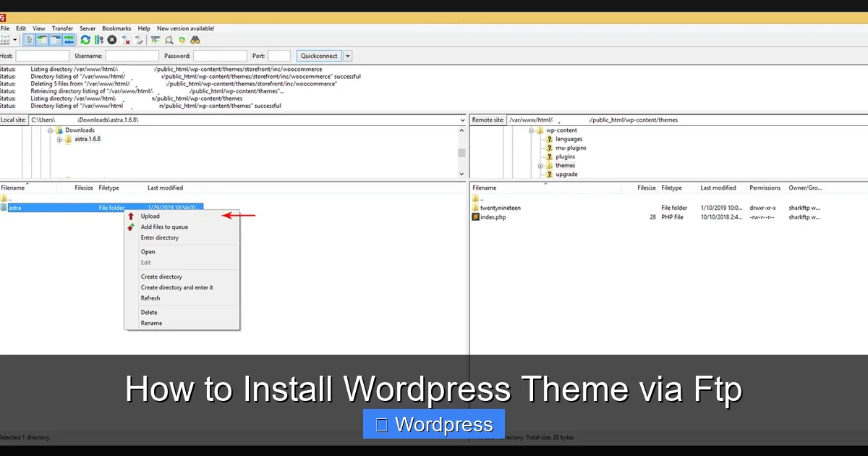Open the Site Manager dropdown arrow
Viewport: 868px width, 456px height.
coord(14,40)
